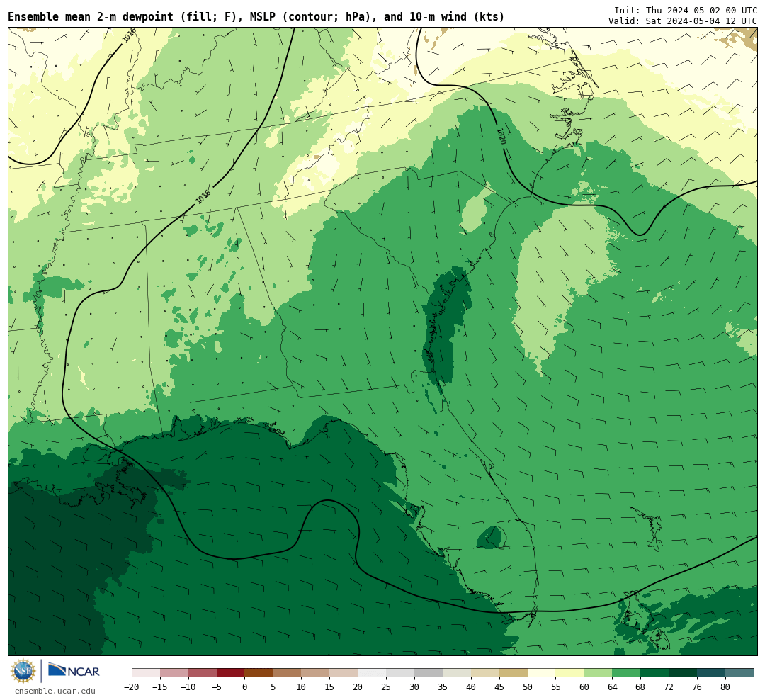Select the light green 60 to 64 legend swatch

point(598,673)
